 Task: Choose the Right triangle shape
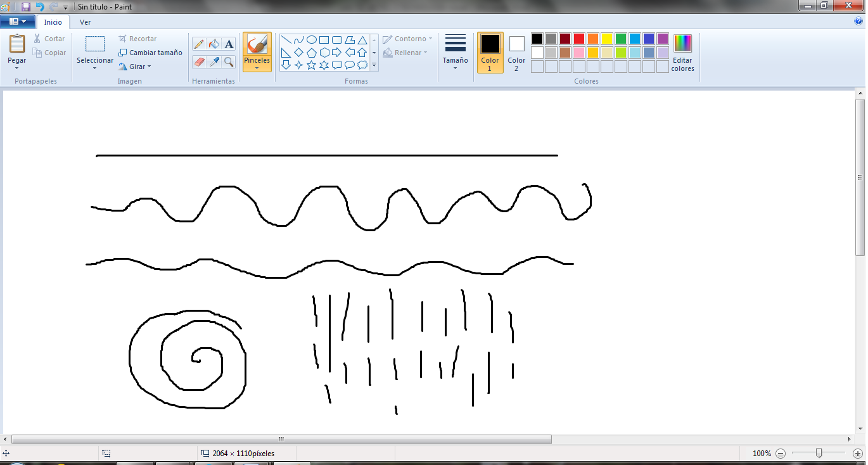[x=286, y=52]
